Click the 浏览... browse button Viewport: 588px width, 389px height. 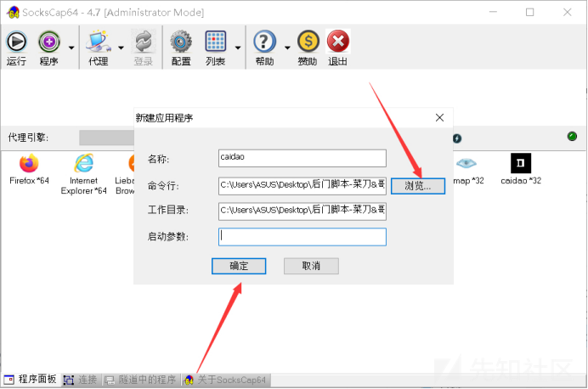418,186
